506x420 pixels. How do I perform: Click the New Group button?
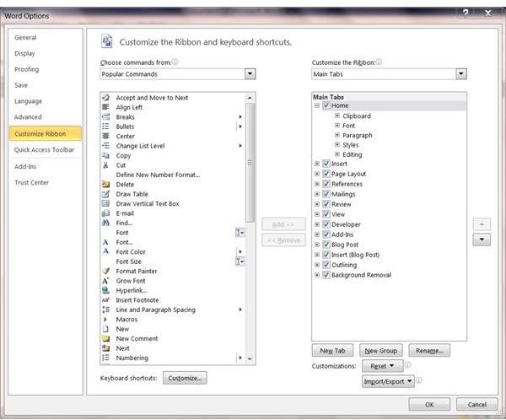(x=381, y=350)
